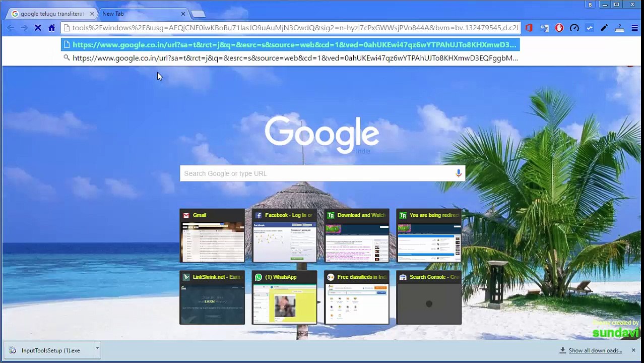Open the Search Console tile
The width and height of the screenshot is (644, 363).
pyautogui.click(x=428, y=297)
